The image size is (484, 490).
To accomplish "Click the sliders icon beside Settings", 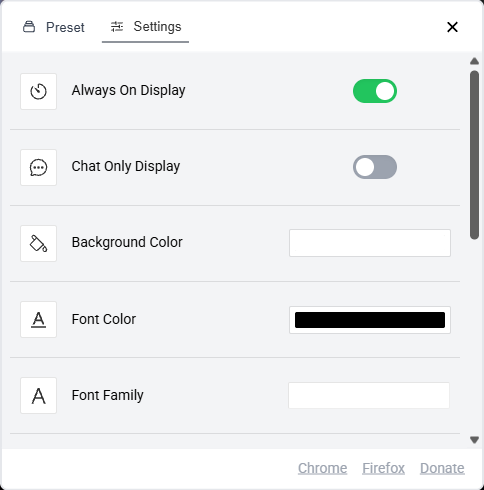I will pos(117,26).
